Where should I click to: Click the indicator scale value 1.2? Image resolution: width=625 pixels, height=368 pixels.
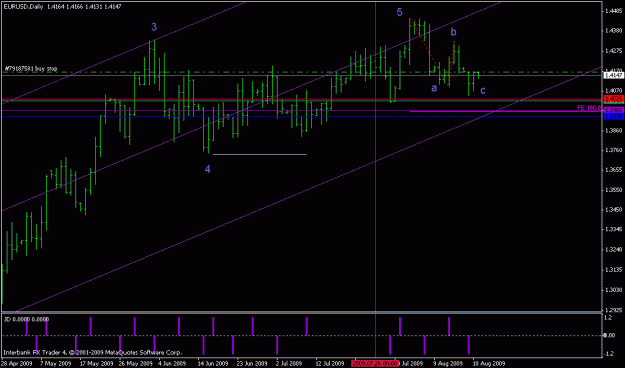click(x=608, y=318)
